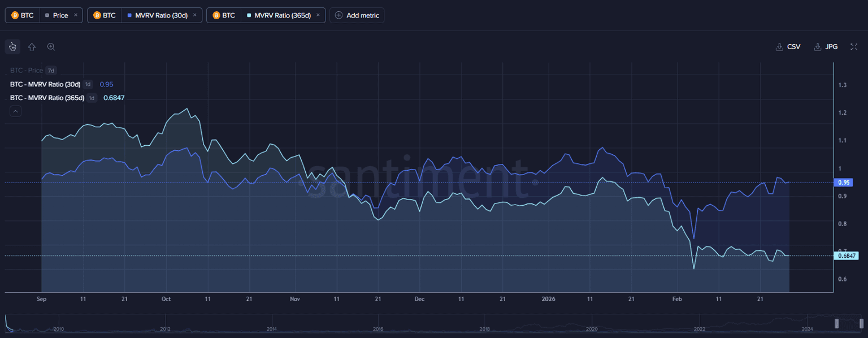Toggle BTC - MVRV Ratio (30d) legend entry
This screenshot has width=868, height=338.
pyautogui.click(x=45, y=84)
